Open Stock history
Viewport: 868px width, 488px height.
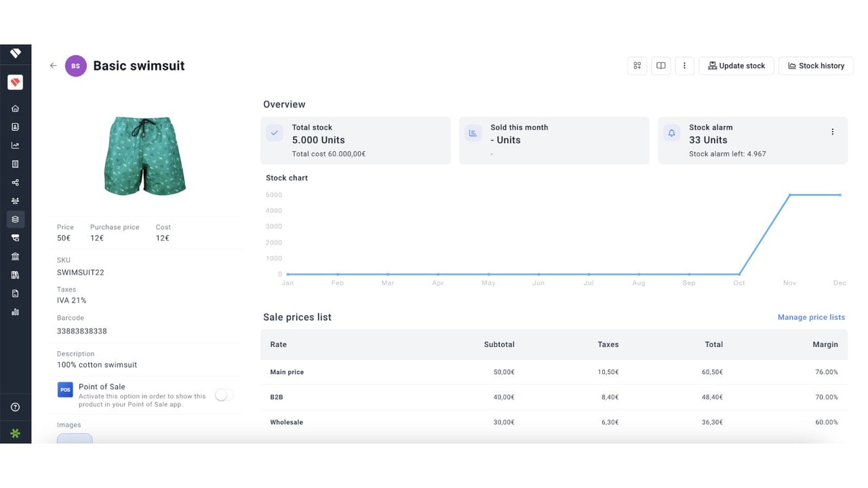pos(816,66)
